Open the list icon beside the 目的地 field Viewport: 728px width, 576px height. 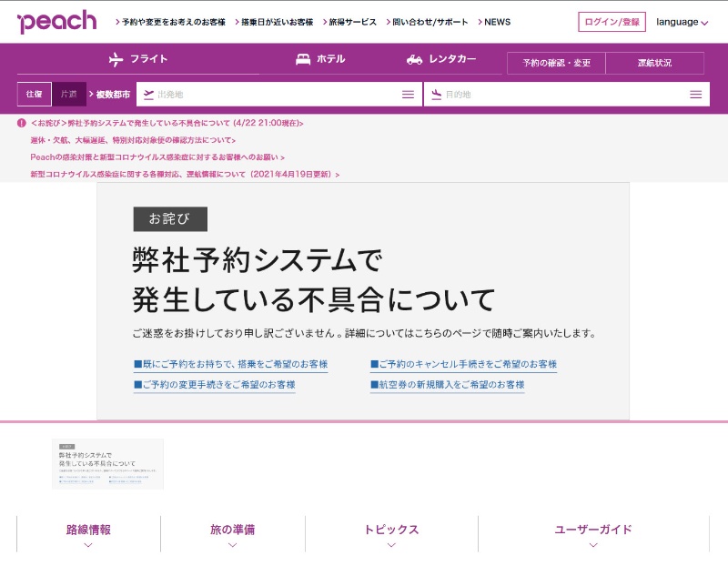tap(696, 94)
